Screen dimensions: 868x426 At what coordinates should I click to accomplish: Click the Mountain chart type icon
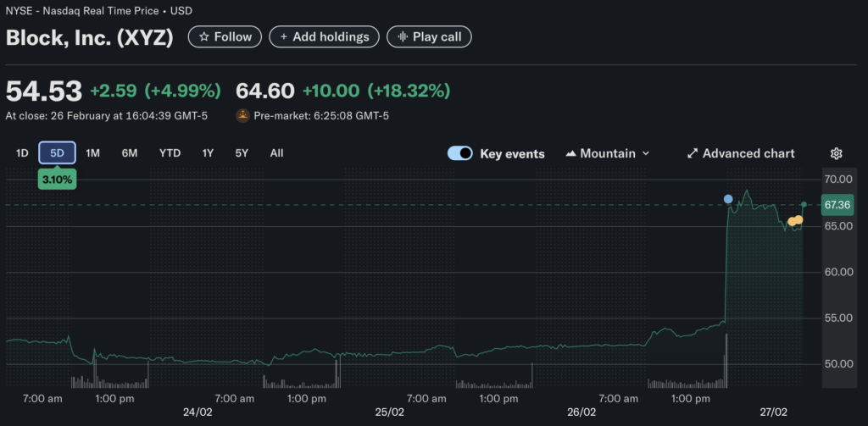[x=571, y=153]
